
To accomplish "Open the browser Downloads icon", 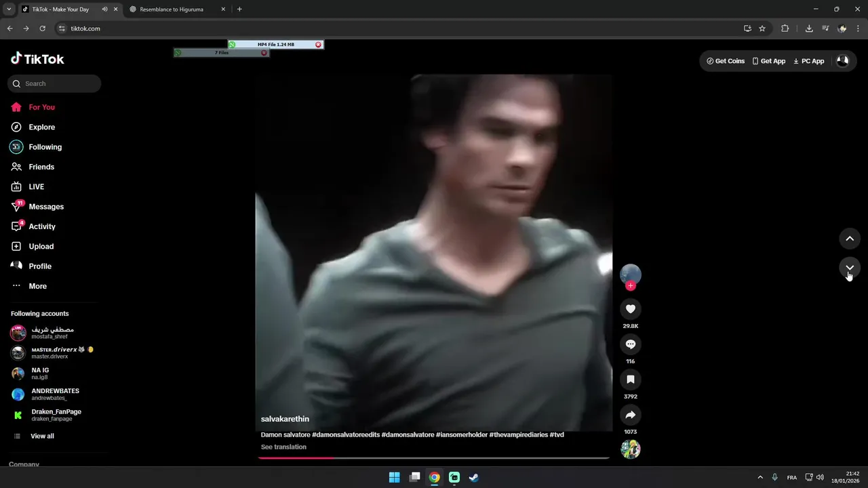I will (809, 28).
